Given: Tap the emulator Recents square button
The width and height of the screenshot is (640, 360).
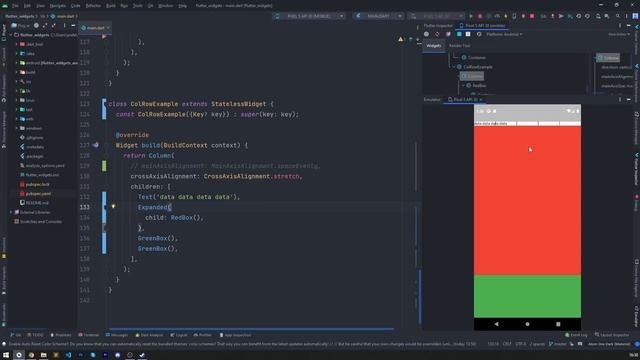Looking at the screenshot, I should [558, 324].
